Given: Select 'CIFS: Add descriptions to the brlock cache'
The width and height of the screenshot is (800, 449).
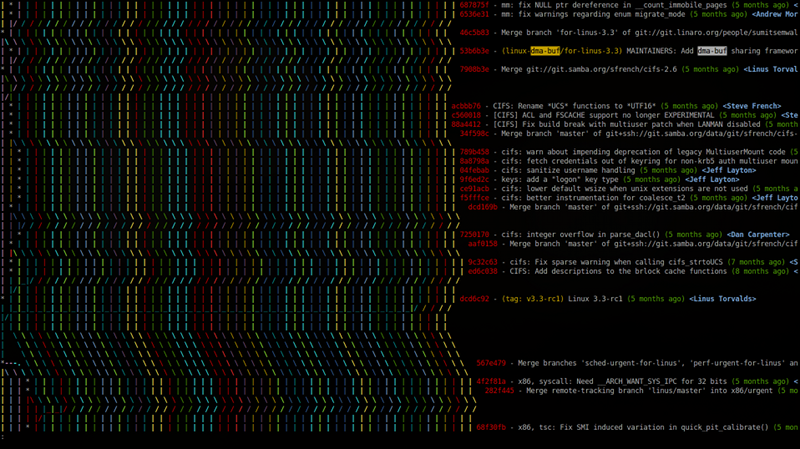Looking at the screenshot, I should point(618,271).
